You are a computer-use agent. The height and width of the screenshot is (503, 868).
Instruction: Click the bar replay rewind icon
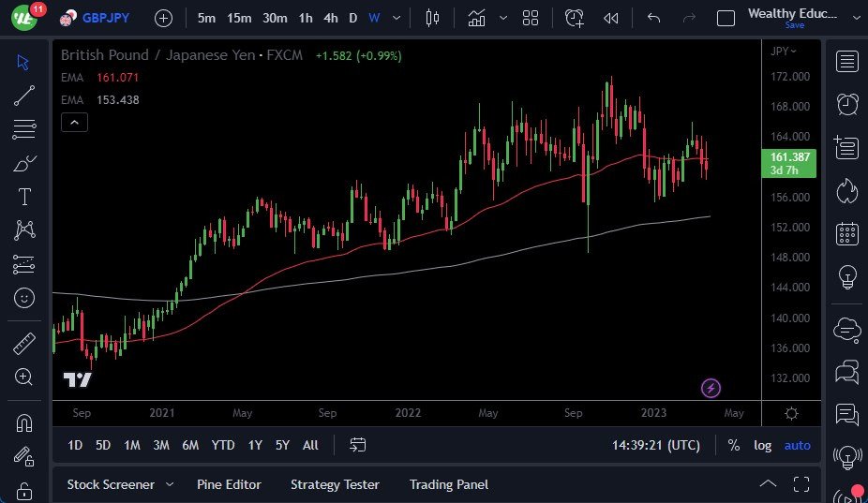611,18
